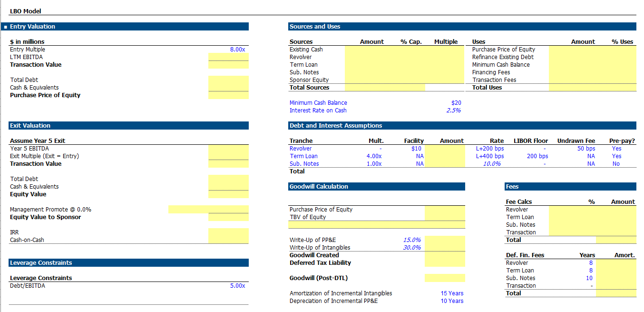The width and height of the screenshot is (644, 312).
Task: Click the Sub. Notes 10 years fee cell
Action: point(589,278)
